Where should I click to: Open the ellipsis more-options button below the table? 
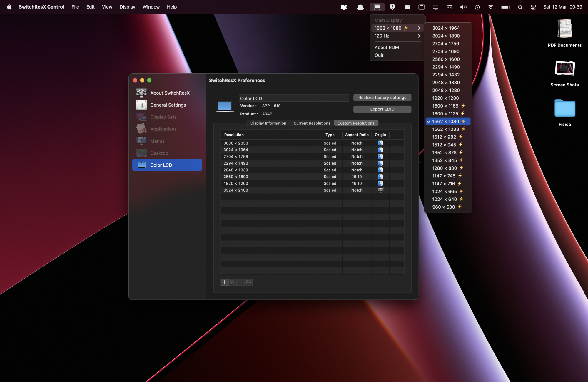tap(249, 282)
